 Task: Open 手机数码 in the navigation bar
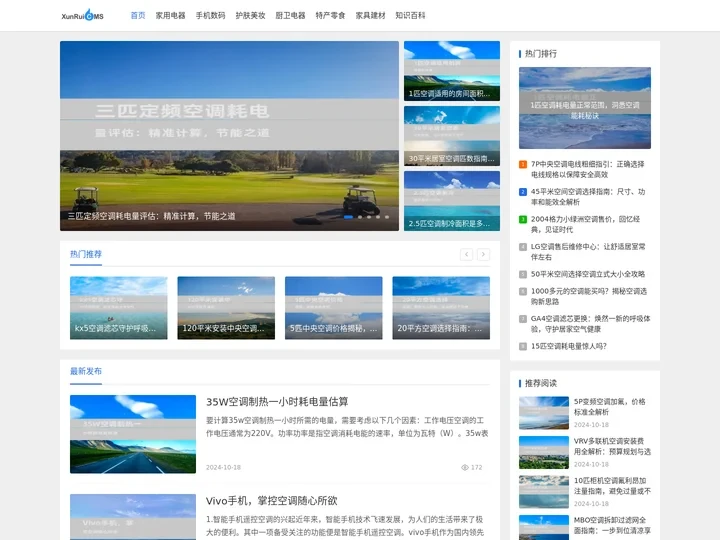click(x=210, y=16)
